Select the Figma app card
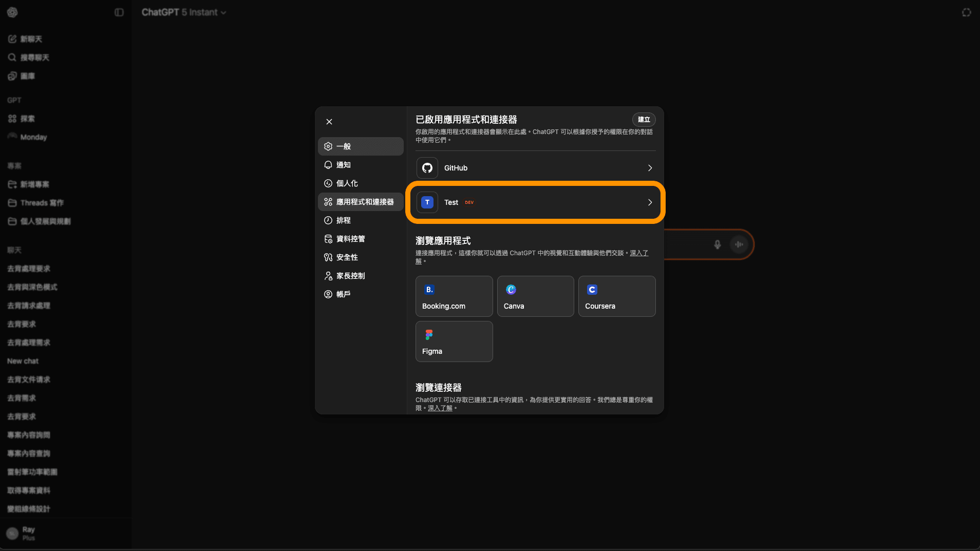 tap(454, 341)
